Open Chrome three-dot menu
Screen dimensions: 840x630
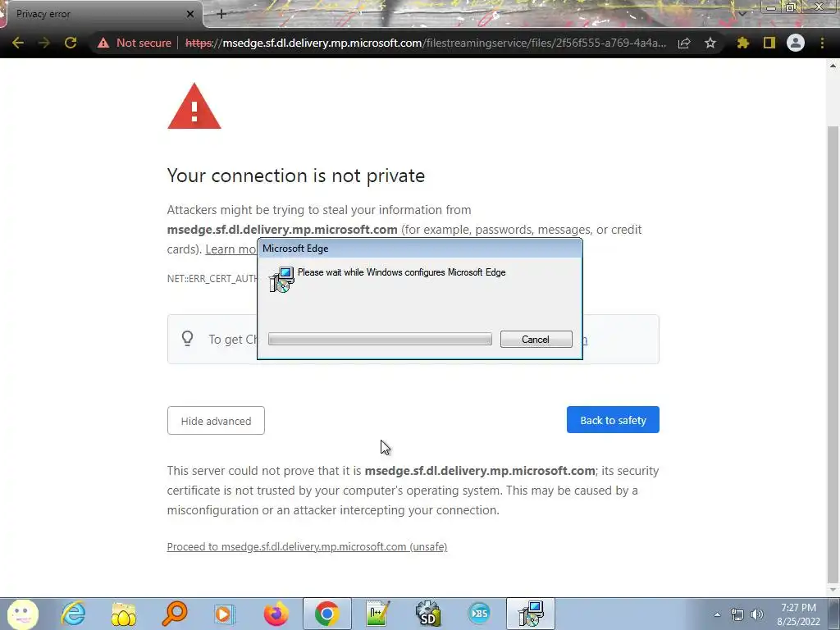[x=822, y=43]
